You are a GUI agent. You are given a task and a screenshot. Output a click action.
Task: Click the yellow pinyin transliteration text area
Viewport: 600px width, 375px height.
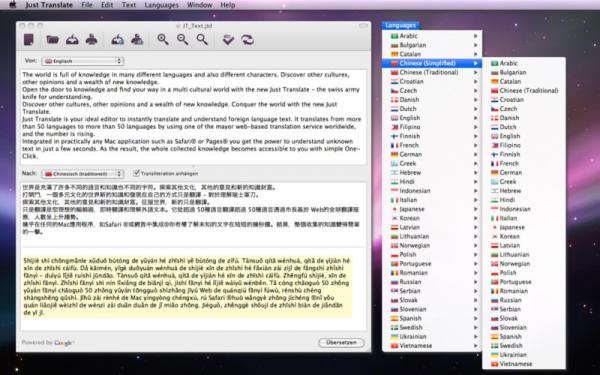coord(188,286)
